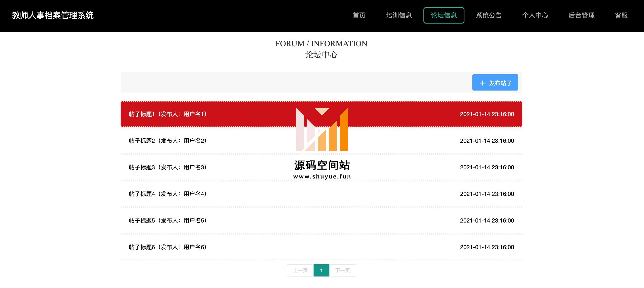Click the timestamp on 帖子标题4 row
Viewport: 644px width, 288px height.
coord(487,194)
